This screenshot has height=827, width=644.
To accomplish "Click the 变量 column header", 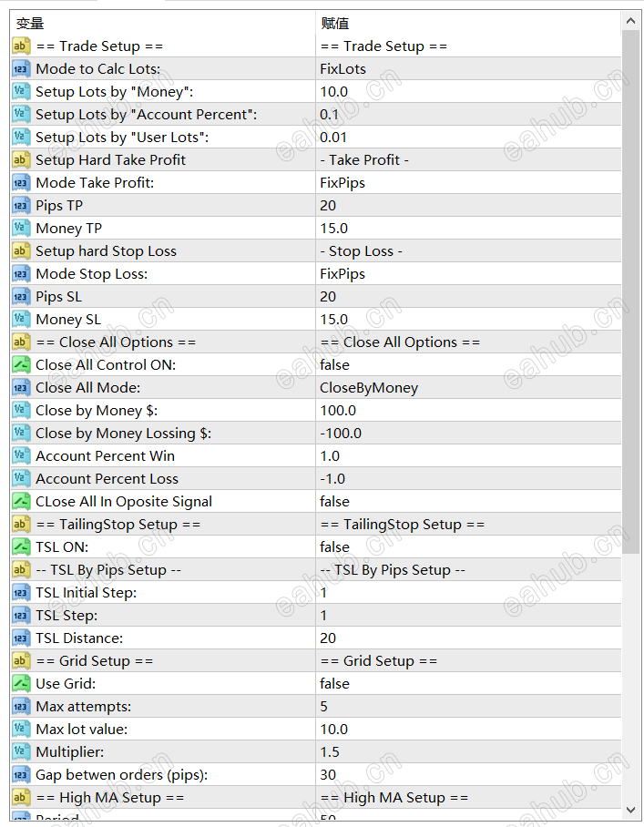I will point(30,23).
